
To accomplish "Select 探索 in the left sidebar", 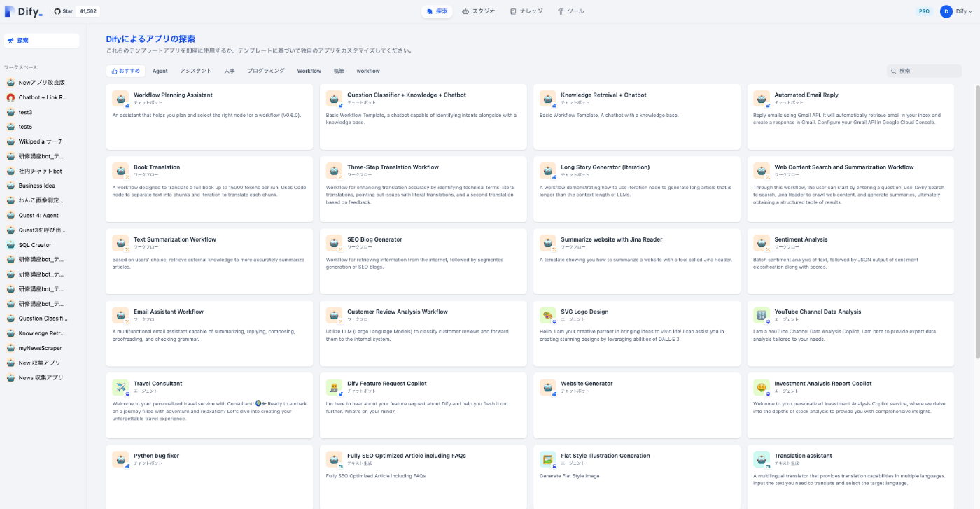I will coord(41,41).
